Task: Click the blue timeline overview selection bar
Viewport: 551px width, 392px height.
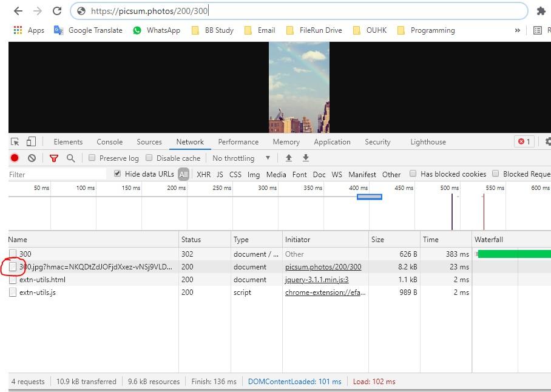Action: click(370, 197)
